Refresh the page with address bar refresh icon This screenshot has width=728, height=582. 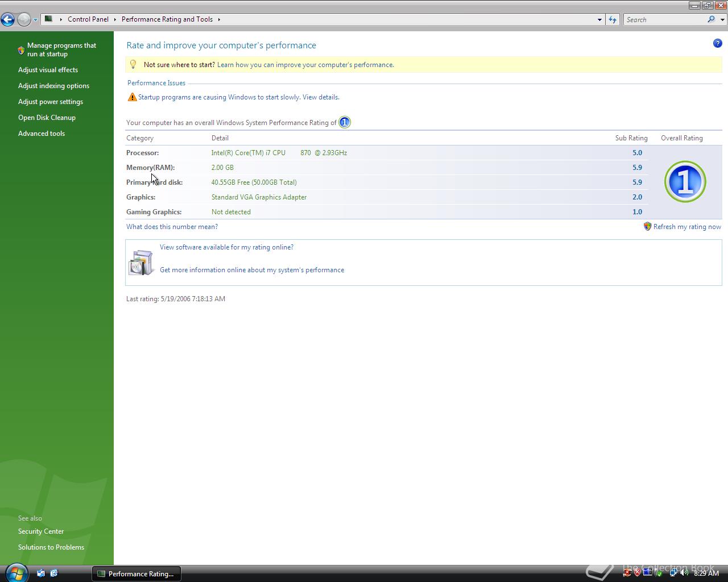[613, 19]
